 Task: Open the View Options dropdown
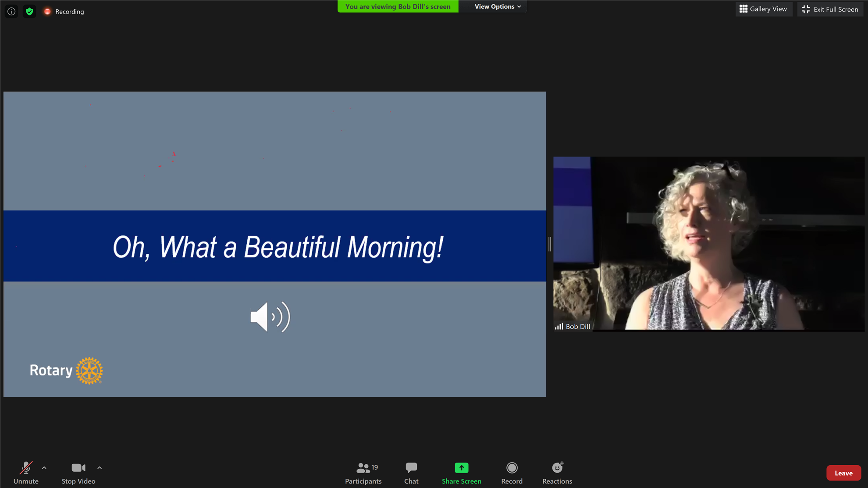497,7
